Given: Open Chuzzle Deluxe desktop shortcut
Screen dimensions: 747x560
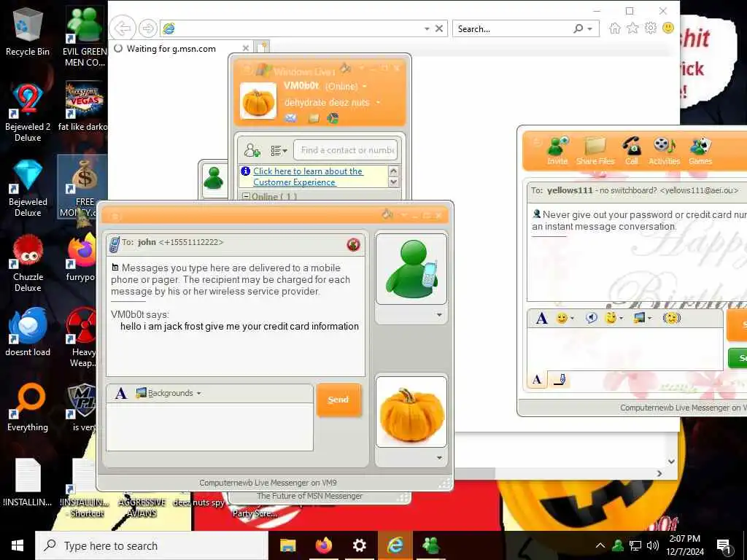Looking at the screenshot, I should tap(28, 263).
